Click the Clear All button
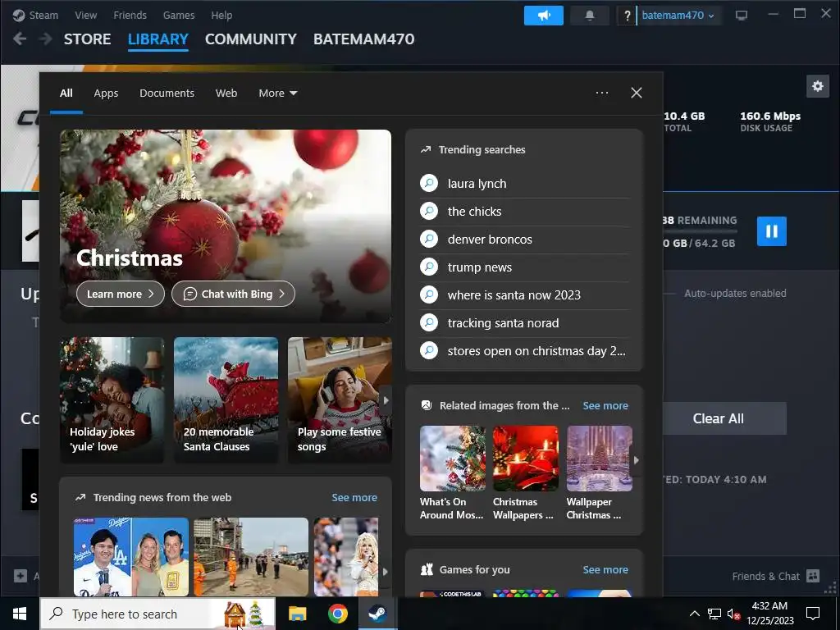Viewport: 840px width, 630px height. point(718,418)
